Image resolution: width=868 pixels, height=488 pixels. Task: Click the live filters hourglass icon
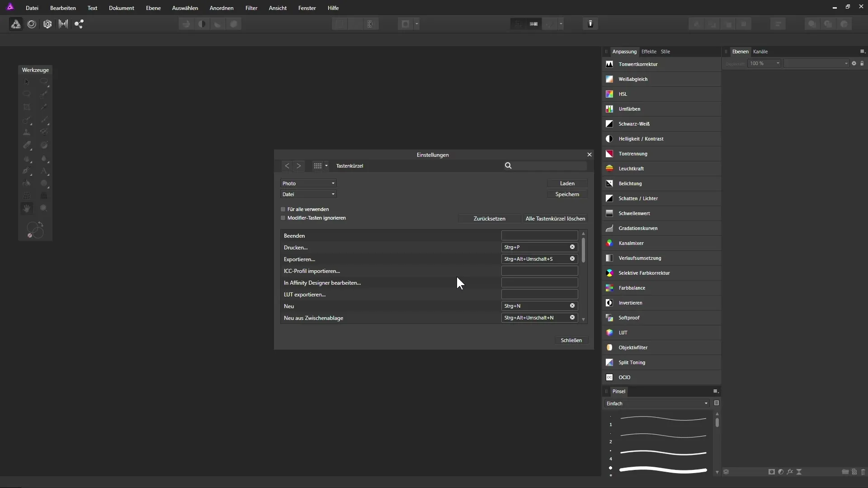coord(799,472)
